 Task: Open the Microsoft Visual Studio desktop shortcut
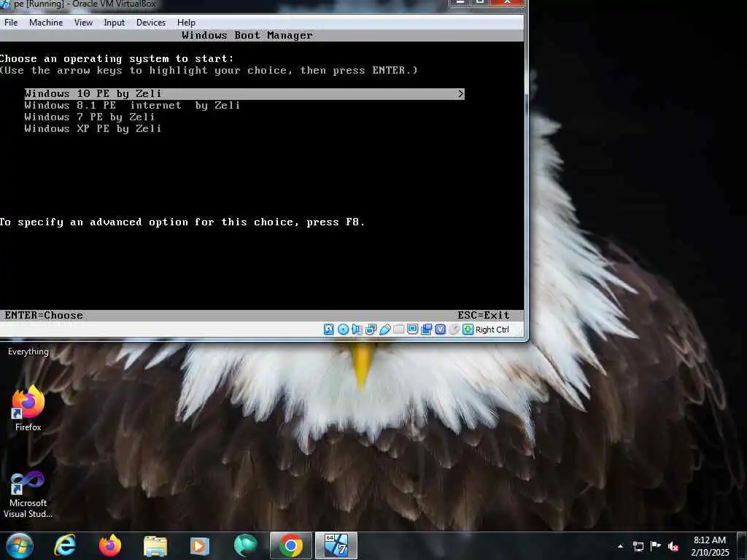pos(28,494)
